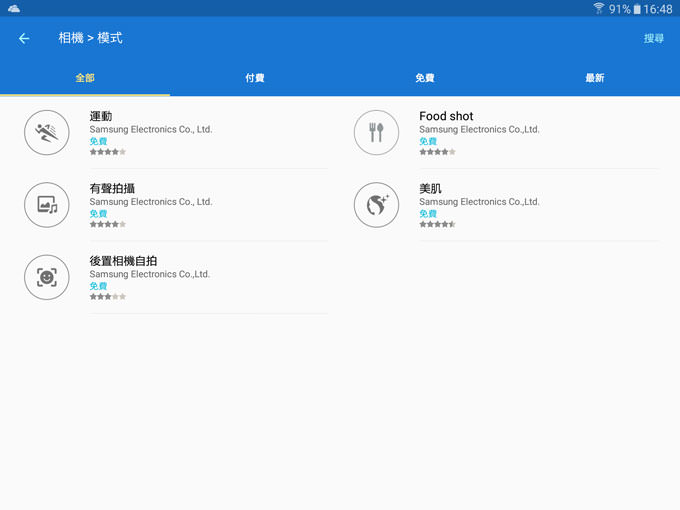Tap the 免費 price under Food shot
Viewport: 680px width, 510px height.
[428, 141]
